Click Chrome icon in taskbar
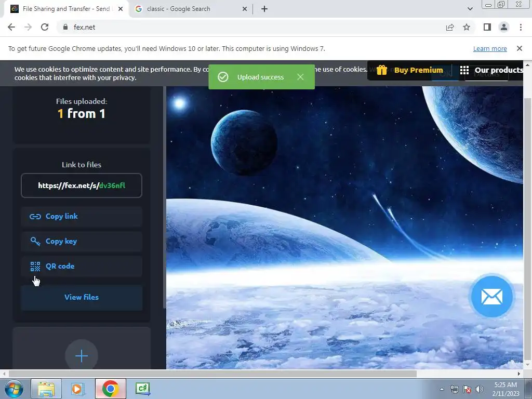532x399 pixels. coord(110,389)
